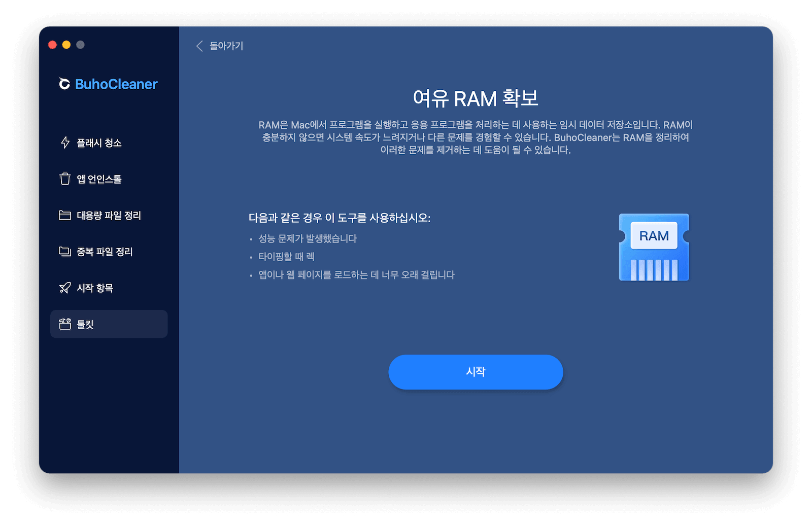Click the toolkit box icon
This screenshot has width=812, height=525.
(65, 324)
